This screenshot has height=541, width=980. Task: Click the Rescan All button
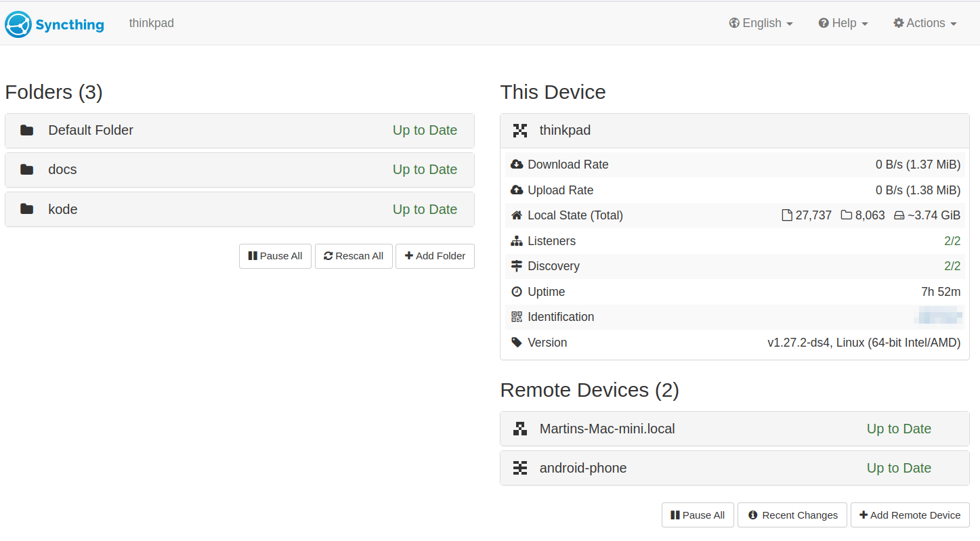click(x=354, y=256)
